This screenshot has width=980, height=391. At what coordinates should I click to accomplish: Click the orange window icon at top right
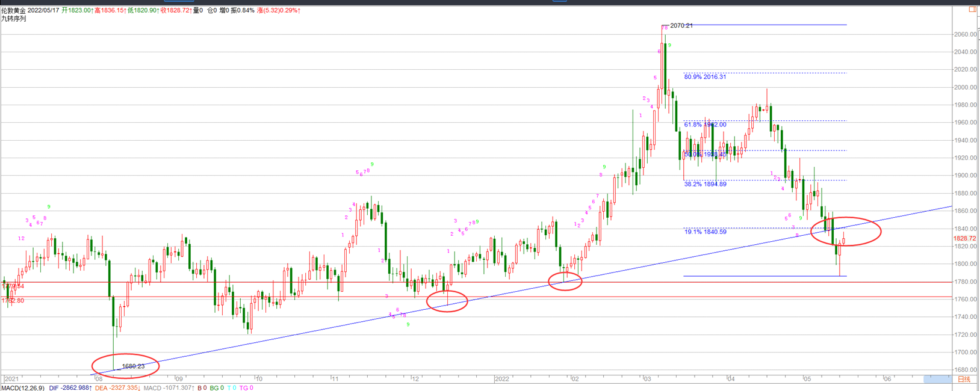click(x=972, y=10)
